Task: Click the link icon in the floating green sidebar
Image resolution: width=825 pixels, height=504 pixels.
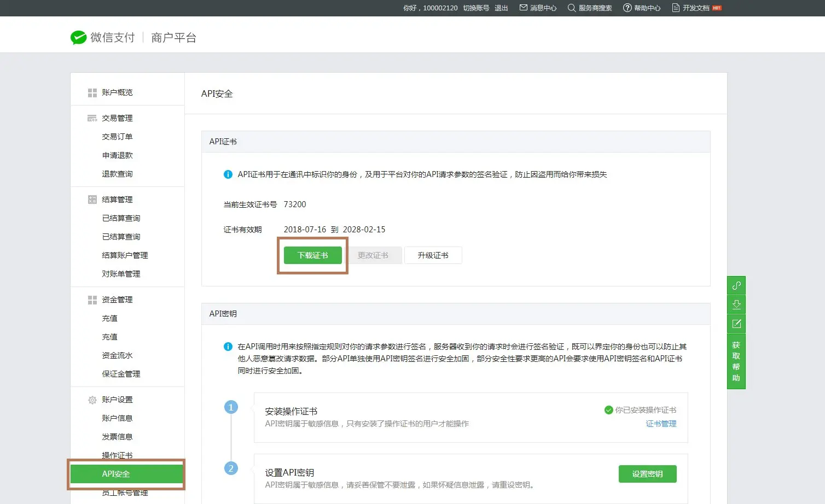Action: (736, 285)
